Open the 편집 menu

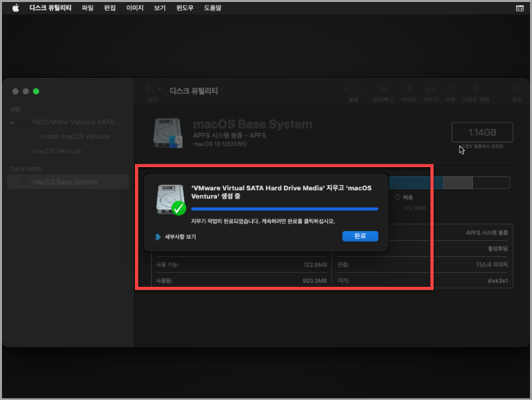pos(110,8)
